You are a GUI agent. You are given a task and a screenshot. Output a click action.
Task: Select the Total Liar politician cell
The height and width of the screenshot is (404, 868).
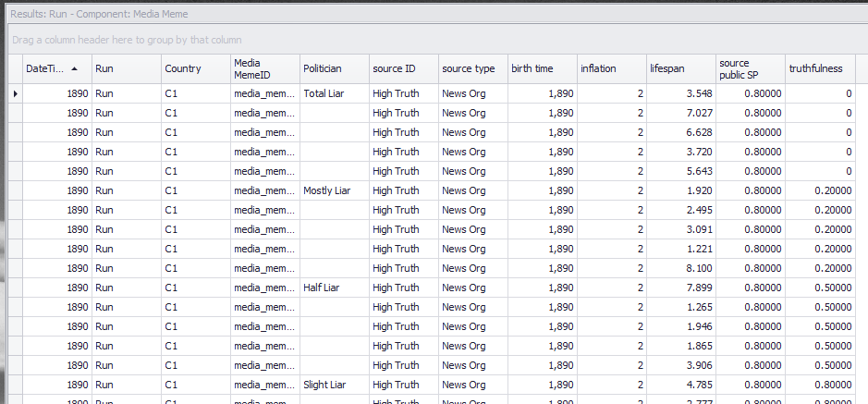(335, 93)
